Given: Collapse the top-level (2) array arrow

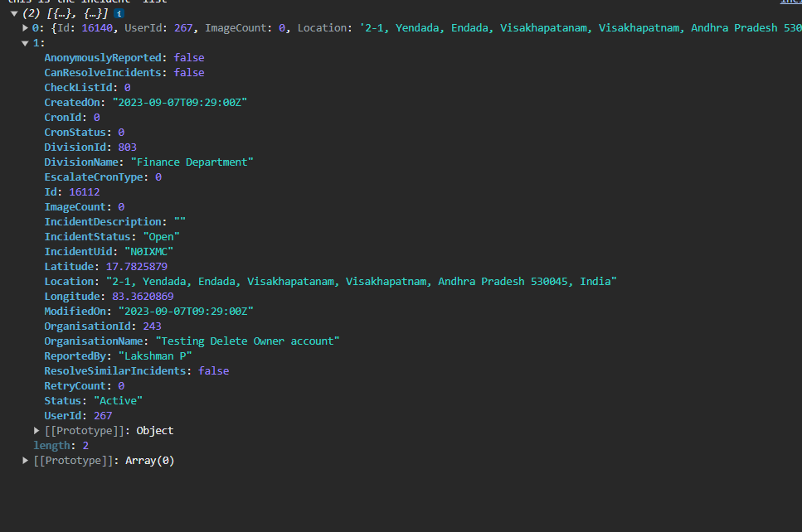Looking at the screenshot, I should click(x=14, y=13).
